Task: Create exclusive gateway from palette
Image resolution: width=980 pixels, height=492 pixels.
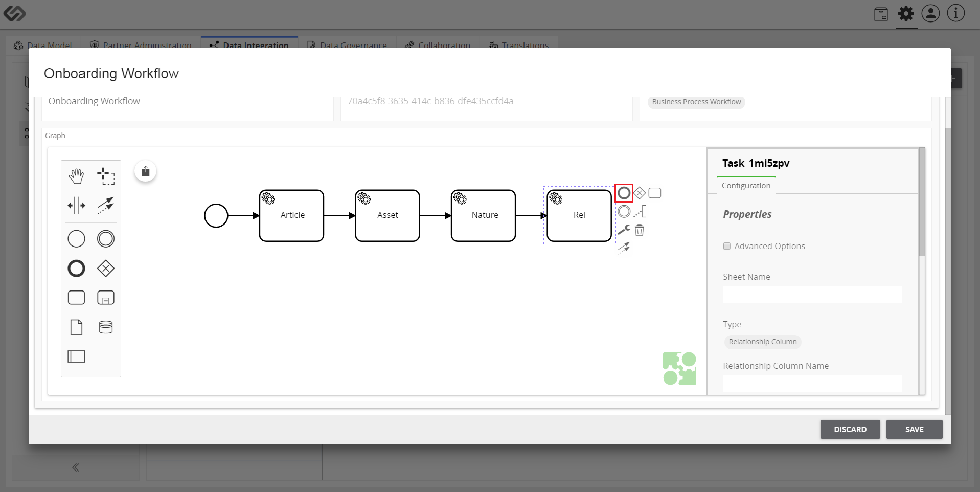Action: click(106, 269)
